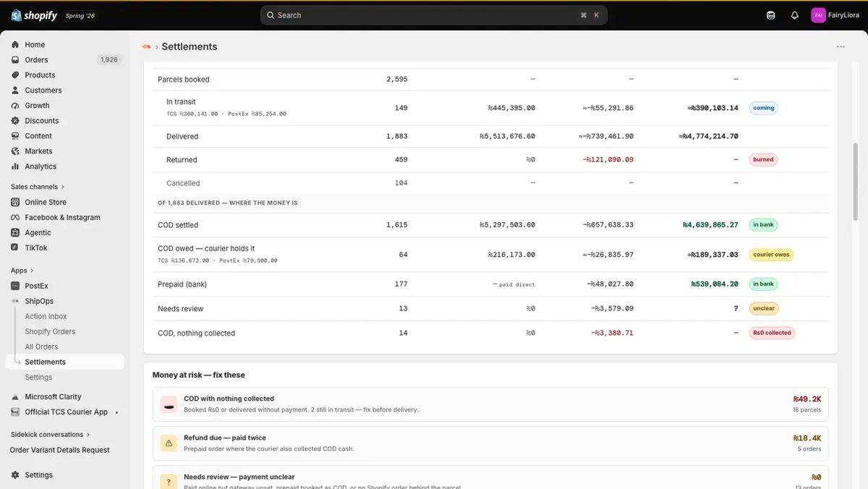Screen dimensions: 868x489
Task: Select the Discounts icon
Action: point(15,121)
